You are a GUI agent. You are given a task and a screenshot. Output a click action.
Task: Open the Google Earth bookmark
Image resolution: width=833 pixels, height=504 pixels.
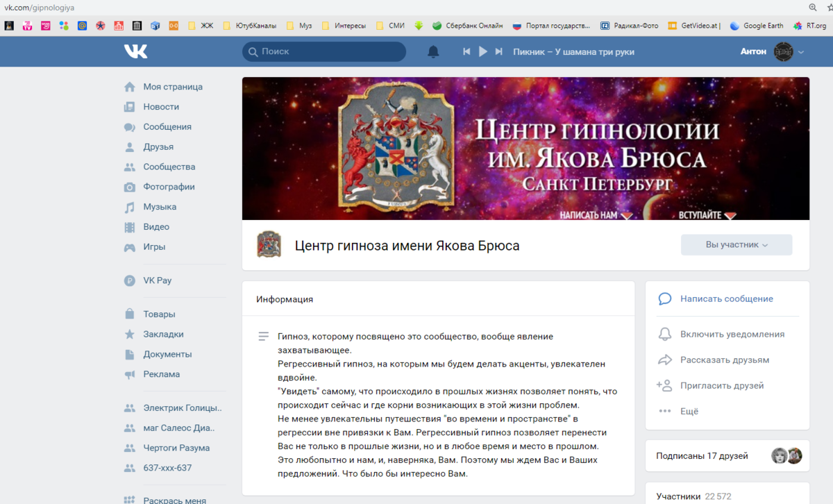(757, 26)
